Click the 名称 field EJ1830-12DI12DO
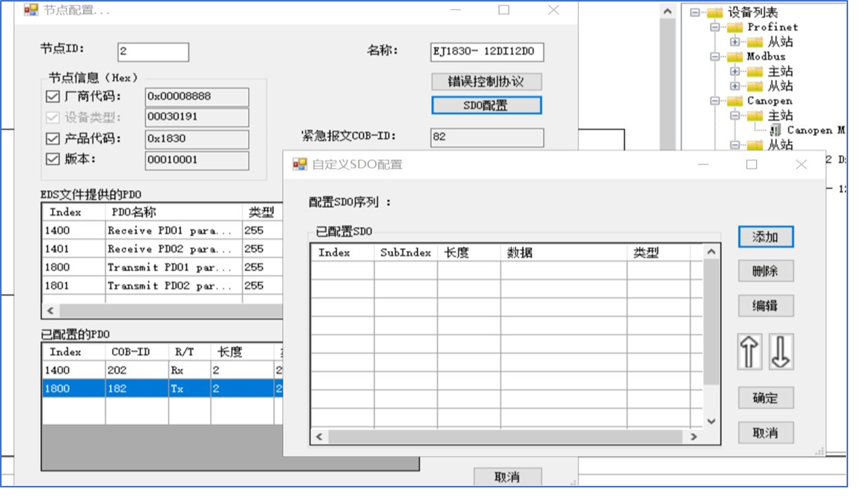Viewport: 859px width, 504px height. coord(487,52)
